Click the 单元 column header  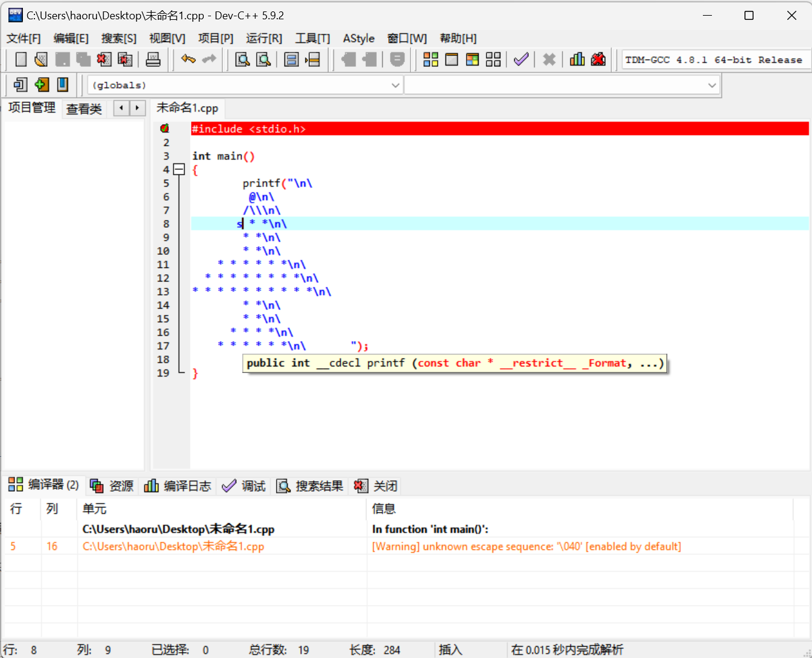point(222,509)
